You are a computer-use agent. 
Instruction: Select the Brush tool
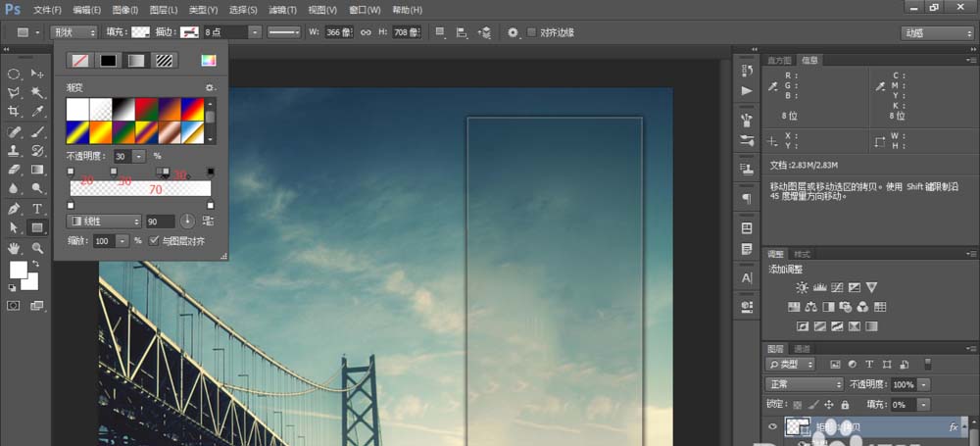click(37, 132)
